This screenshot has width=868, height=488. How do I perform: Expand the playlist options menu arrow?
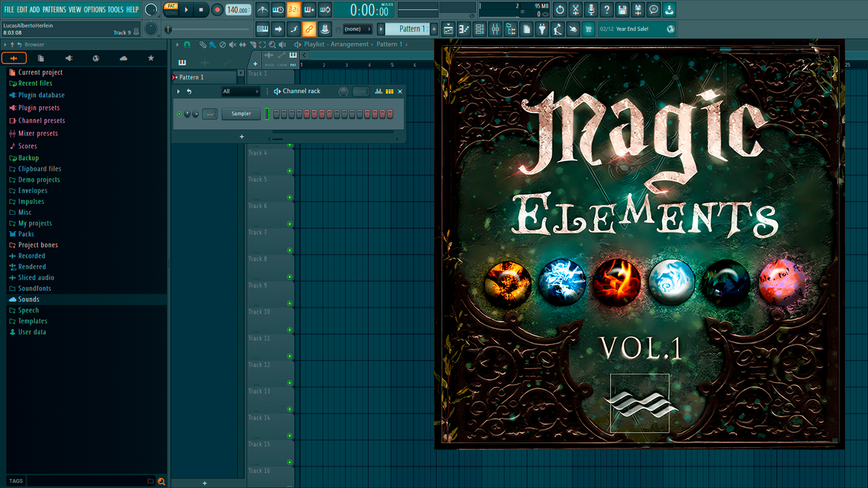178,44
